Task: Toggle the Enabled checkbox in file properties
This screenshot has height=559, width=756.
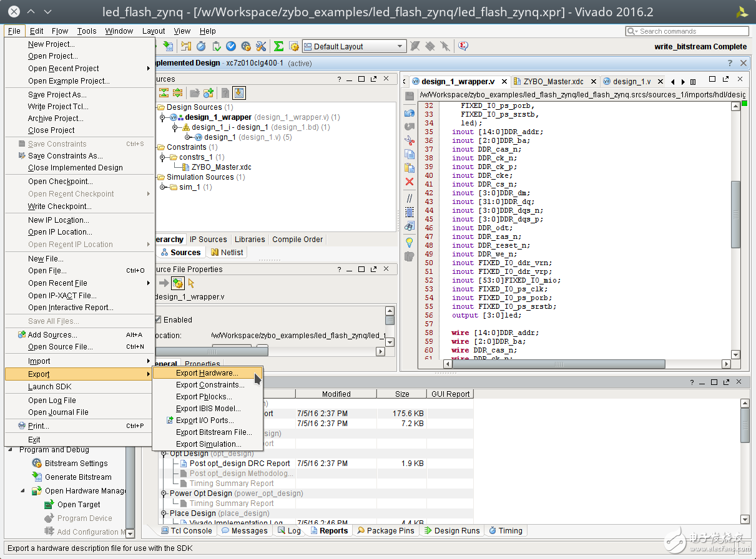Action: pyautogui.click(x=157, y=320)
